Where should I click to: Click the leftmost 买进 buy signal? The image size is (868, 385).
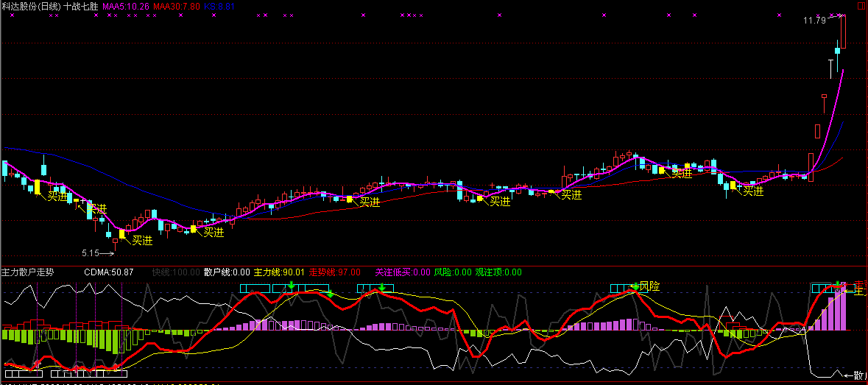(x=58, y=196)
